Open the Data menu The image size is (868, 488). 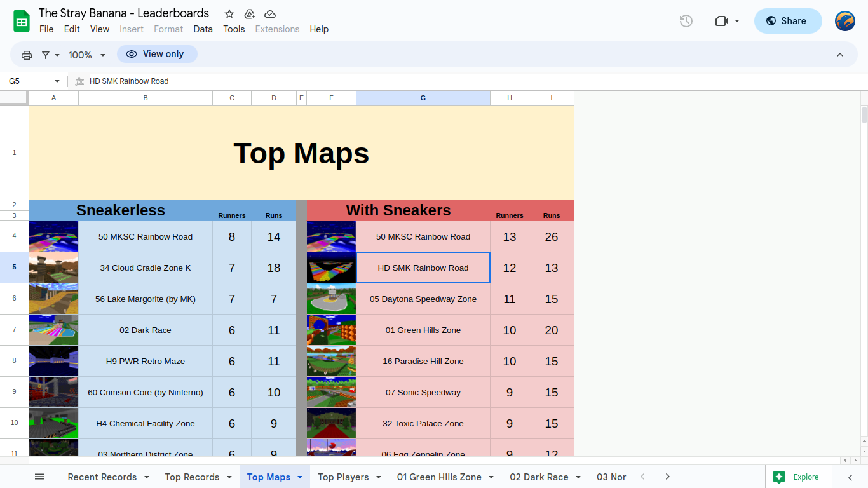click(x=203, y=29)
